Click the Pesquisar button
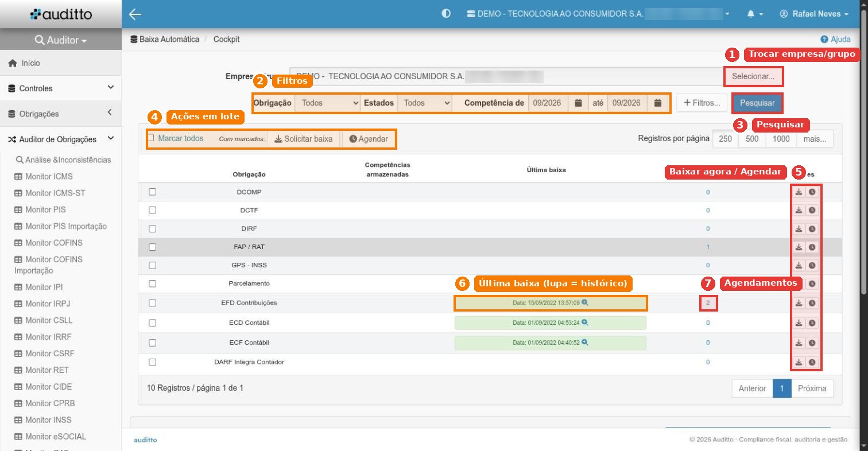Screen dimensions: 868x451 point(757,103)
